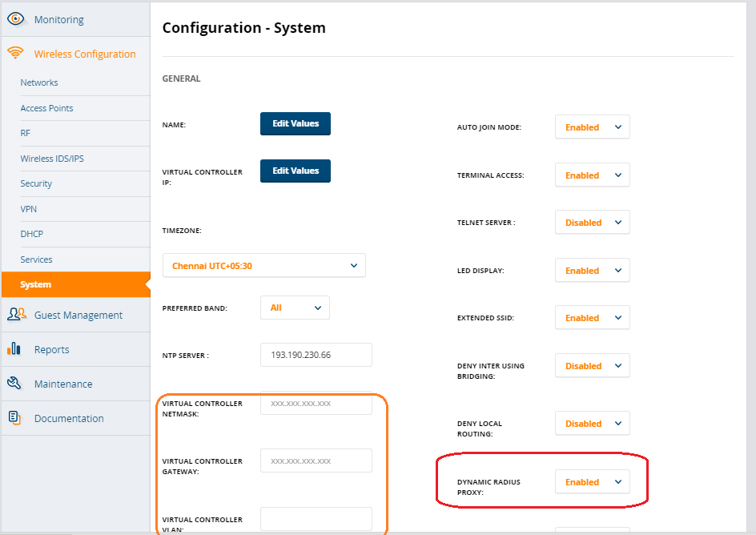
Task: Click the Virtual Controller Netmask field
Action: [316, 404]
